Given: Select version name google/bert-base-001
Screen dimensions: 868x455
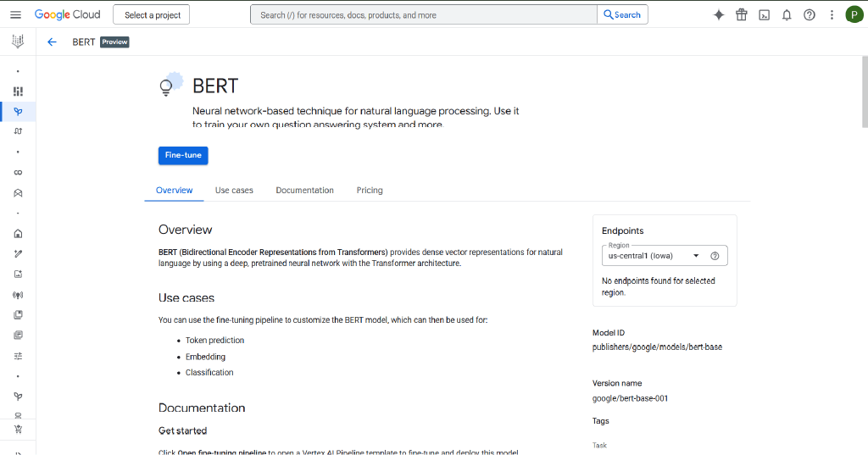Looking at the screenshot, I should coord(630,398).
